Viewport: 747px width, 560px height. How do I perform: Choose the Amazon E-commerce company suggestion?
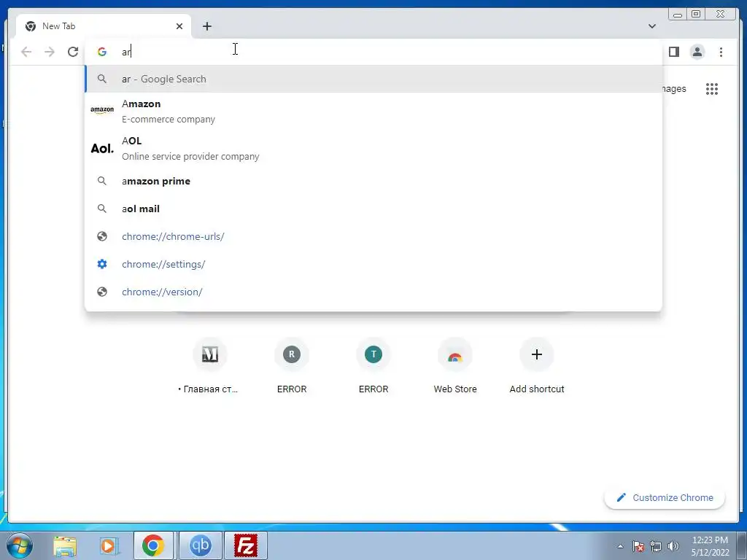[x=373, y=111]
